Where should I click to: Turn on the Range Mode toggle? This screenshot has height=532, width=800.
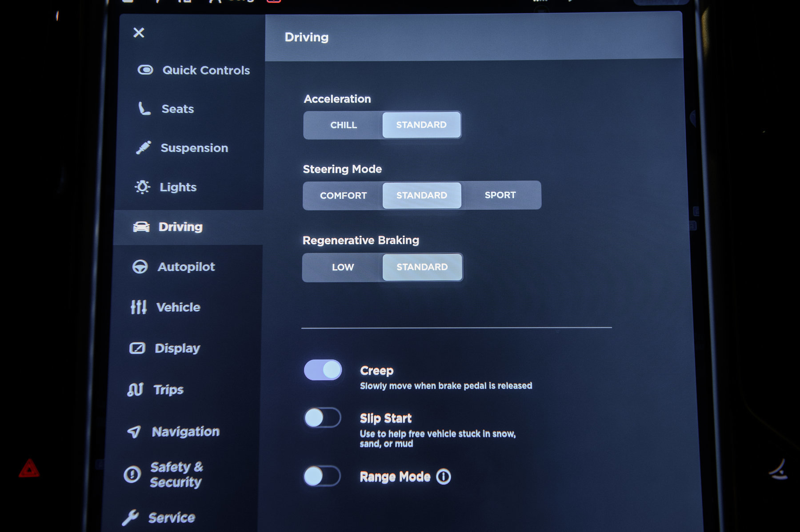pyautogui.click(x=322, y=476)
